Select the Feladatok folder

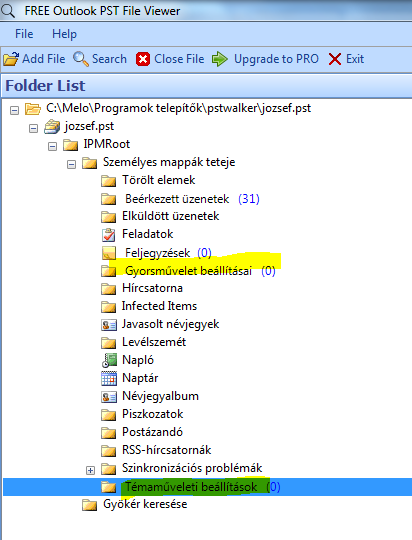(147, 234)
